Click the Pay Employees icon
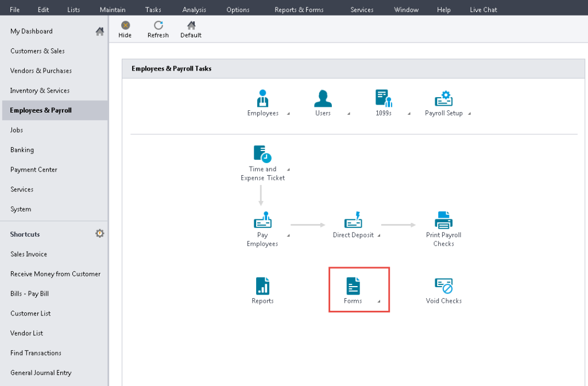The height and width of the screenshot is (386, 588). pos(262,221)
